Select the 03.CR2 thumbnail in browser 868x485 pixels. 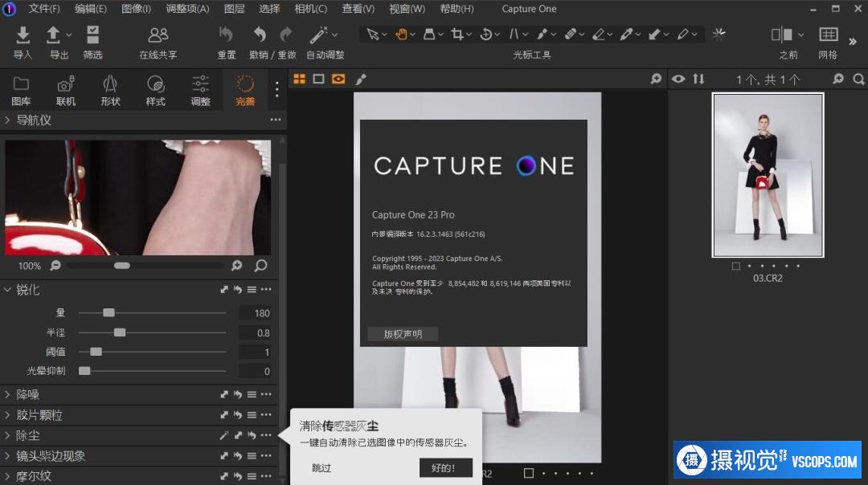click(768, 175)
